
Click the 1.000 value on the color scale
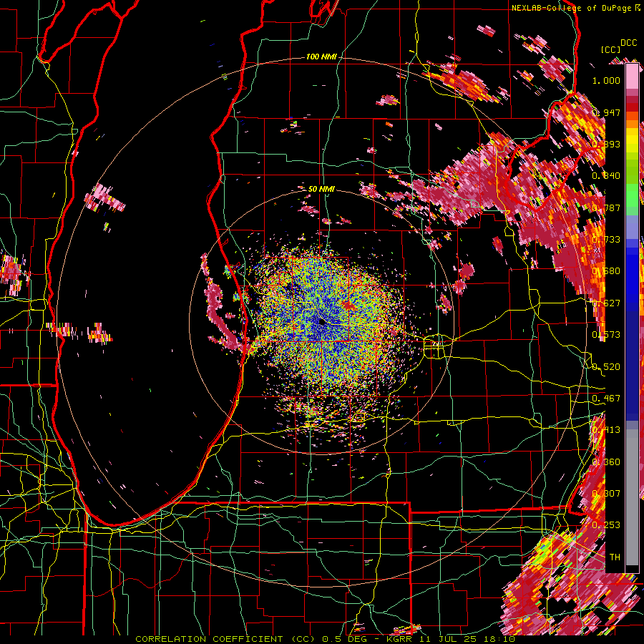click(x=606, y=80)
